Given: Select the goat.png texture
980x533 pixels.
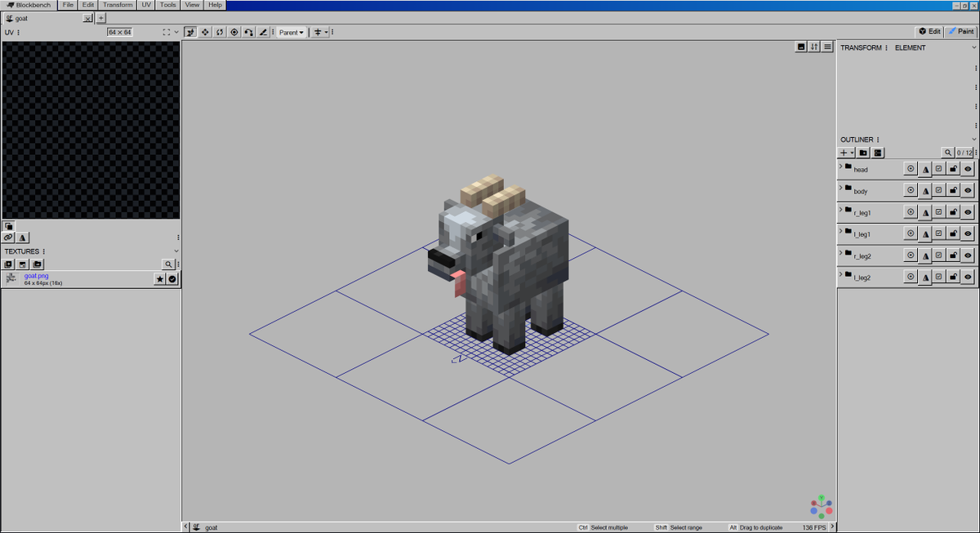Looking at the screenshot, I should (x=90, y=279).
